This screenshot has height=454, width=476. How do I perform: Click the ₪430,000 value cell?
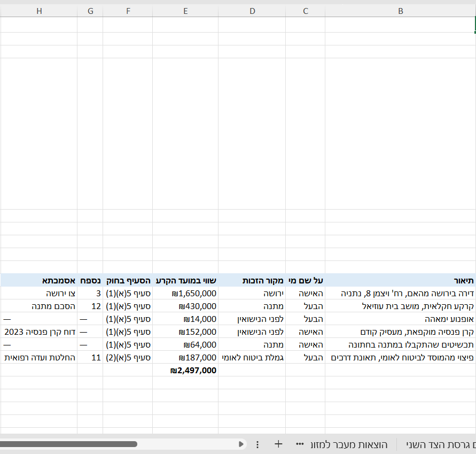pos(185,306)
